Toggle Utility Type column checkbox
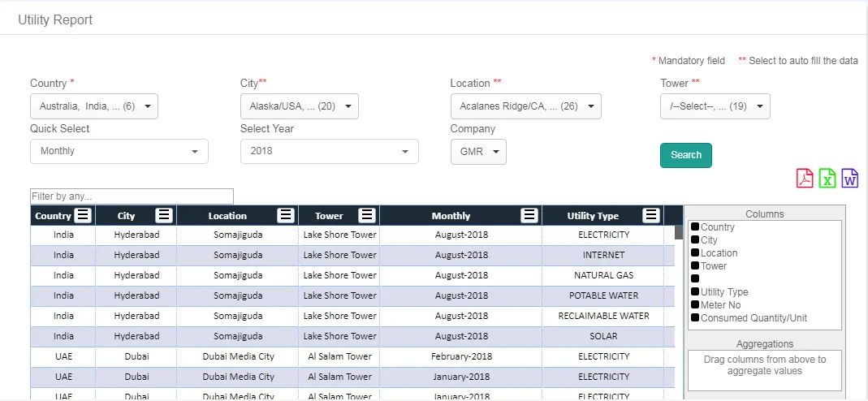The height and width of the screenshot is (401, 868). click(695, 292)
